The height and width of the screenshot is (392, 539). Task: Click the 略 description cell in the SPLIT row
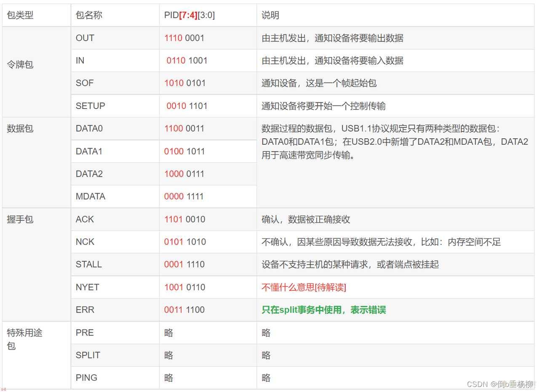point(395,355)
